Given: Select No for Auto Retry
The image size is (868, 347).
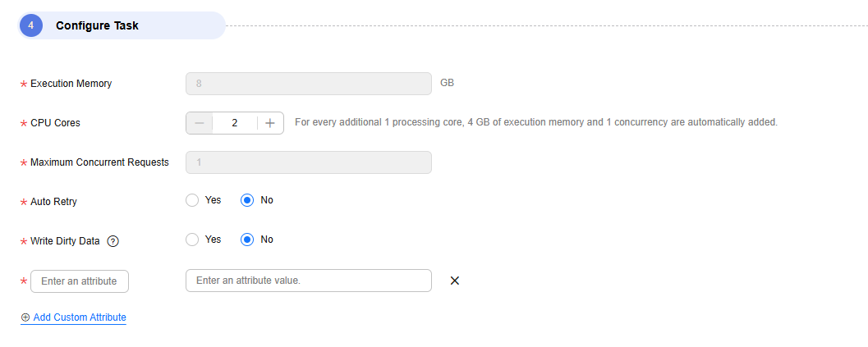Looking at the screenshot, I should coord(247,200).
